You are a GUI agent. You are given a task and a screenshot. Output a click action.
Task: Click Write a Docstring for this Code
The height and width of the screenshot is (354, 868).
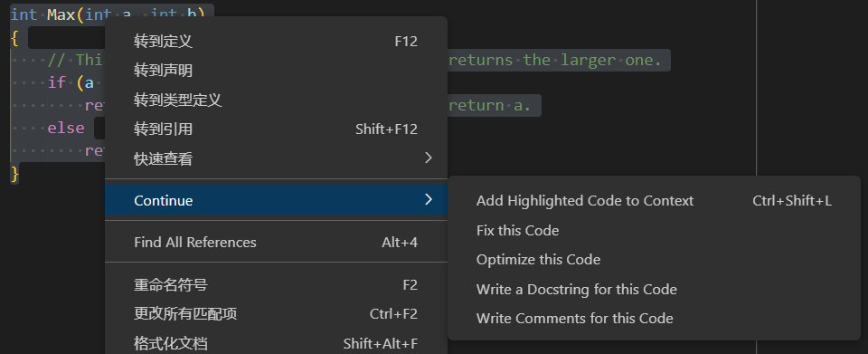[654, 289]
